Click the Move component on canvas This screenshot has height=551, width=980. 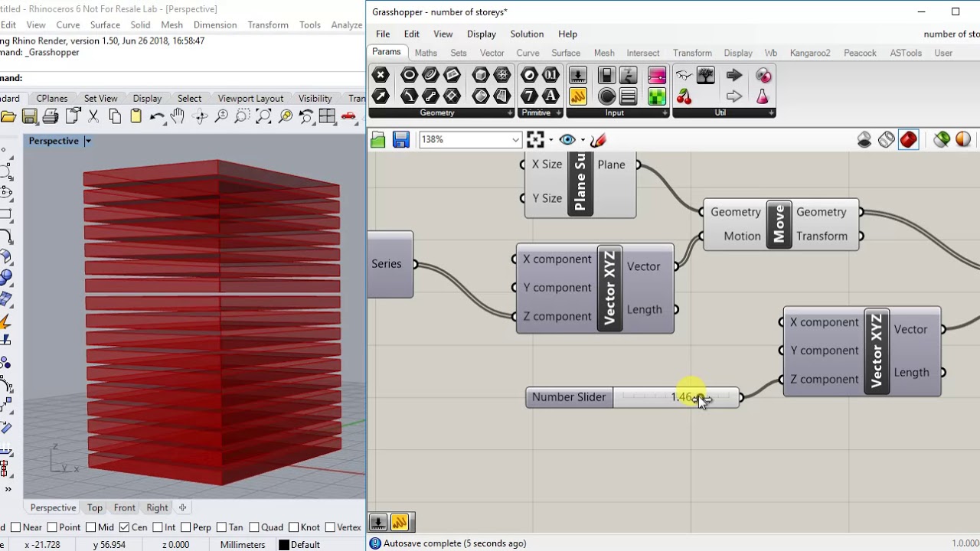(x=779, y=224)
